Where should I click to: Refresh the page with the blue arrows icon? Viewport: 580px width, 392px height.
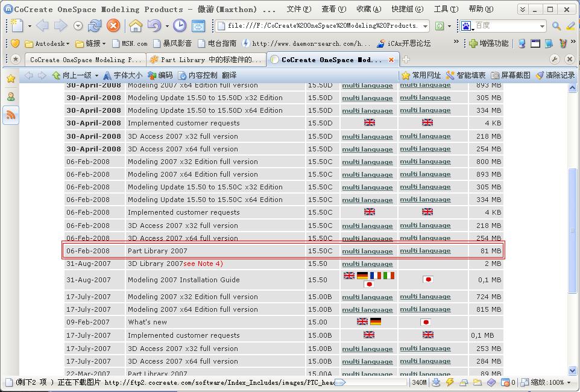pos(95,25)
